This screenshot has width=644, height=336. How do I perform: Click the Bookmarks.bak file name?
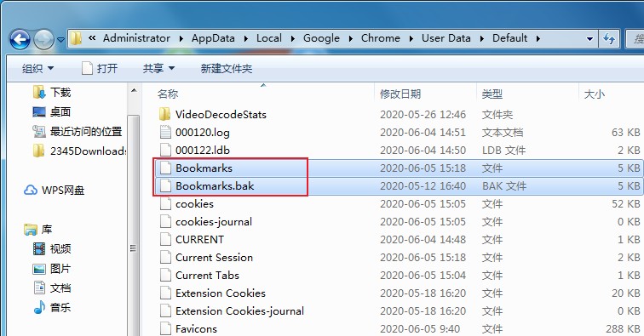tap(215, 185)
